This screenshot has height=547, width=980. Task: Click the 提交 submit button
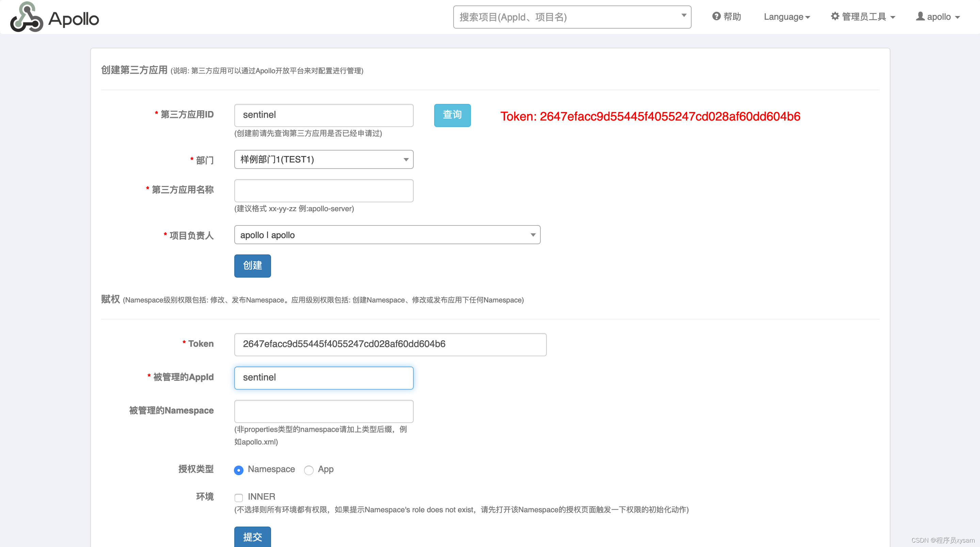click(x=252, y=537)
